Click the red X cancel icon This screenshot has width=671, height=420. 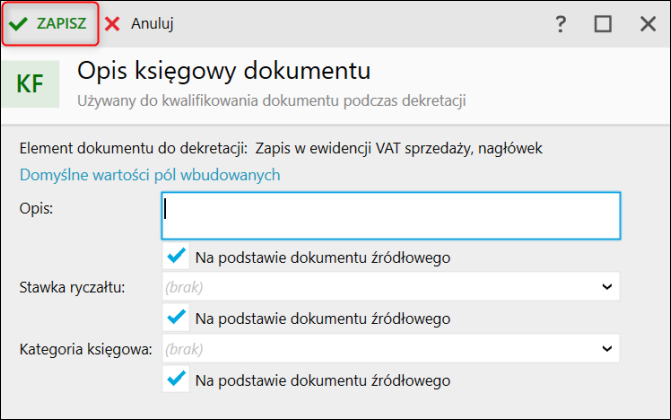(113, 23)
